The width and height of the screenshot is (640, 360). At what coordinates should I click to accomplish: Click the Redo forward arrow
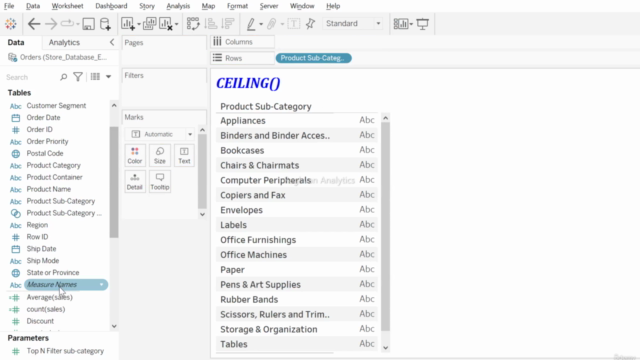click(51, 24)
